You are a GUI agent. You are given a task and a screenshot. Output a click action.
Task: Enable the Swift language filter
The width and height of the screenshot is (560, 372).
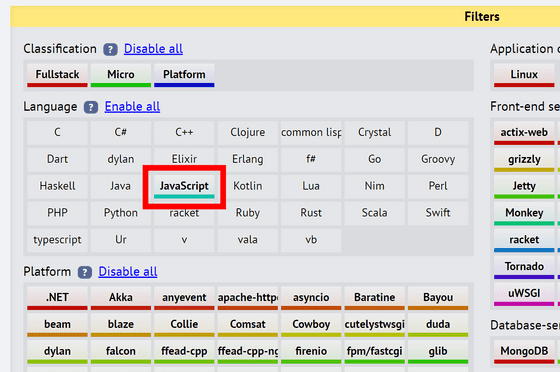pyautogui.click(x=438, y=213)
